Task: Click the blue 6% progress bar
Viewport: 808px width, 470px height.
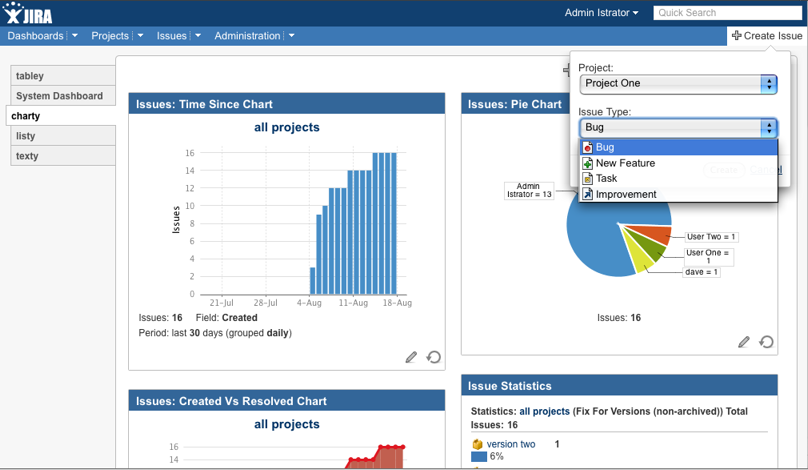Action: coord(479,457)
